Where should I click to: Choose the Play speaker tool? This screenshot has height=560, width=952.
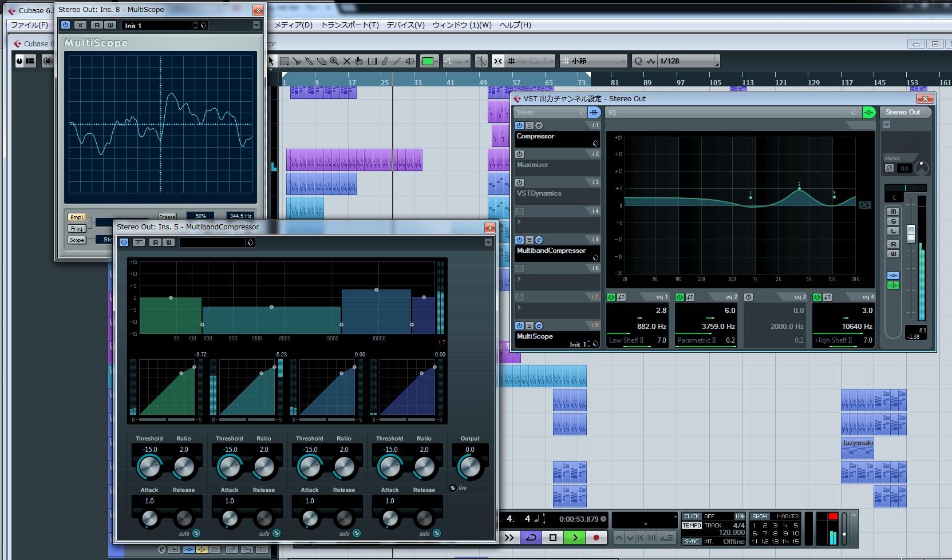click(x=410, y=61)
